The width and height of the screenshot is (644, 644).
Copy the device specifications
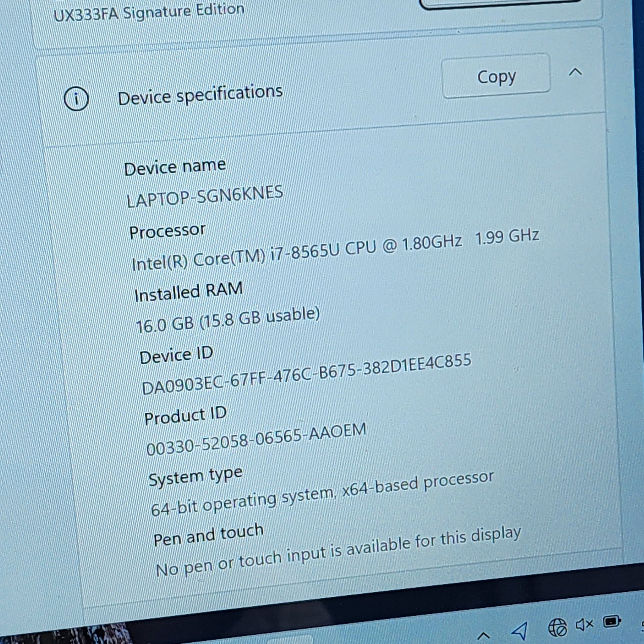[496, 76]
